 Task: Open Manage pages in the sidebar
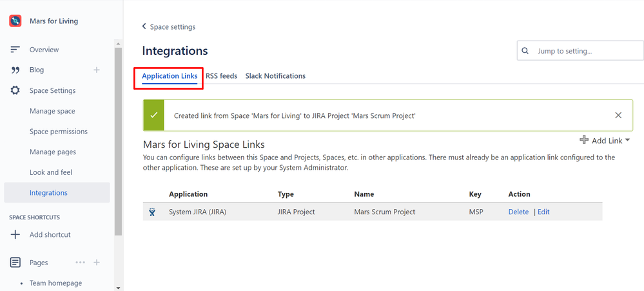point(53,152)
